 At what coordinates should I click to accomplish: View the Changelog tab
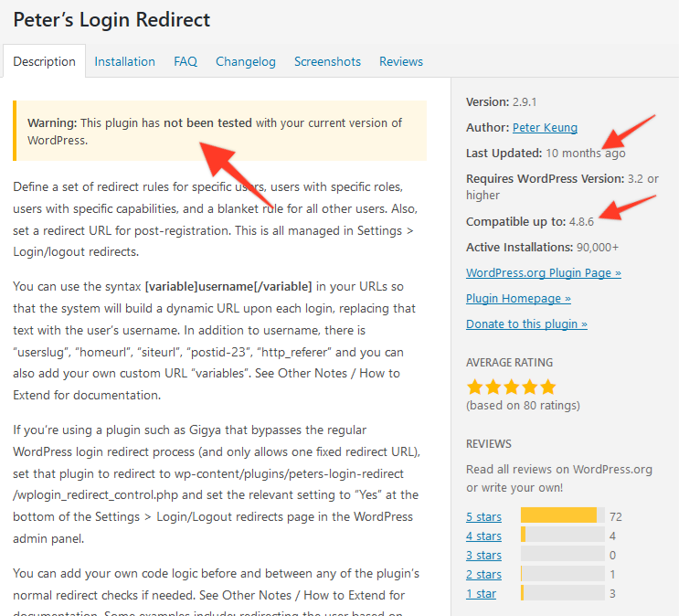tap(246, 61)
